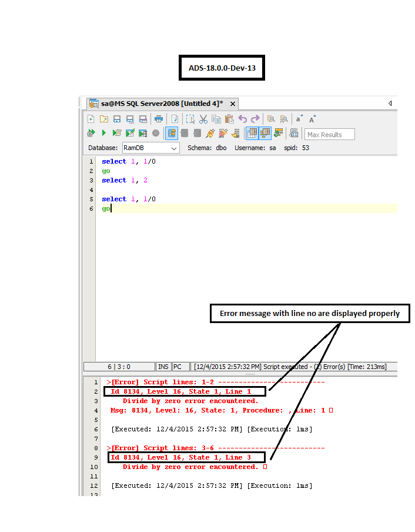
Task: Click the revert file icon
Action: 175,119
